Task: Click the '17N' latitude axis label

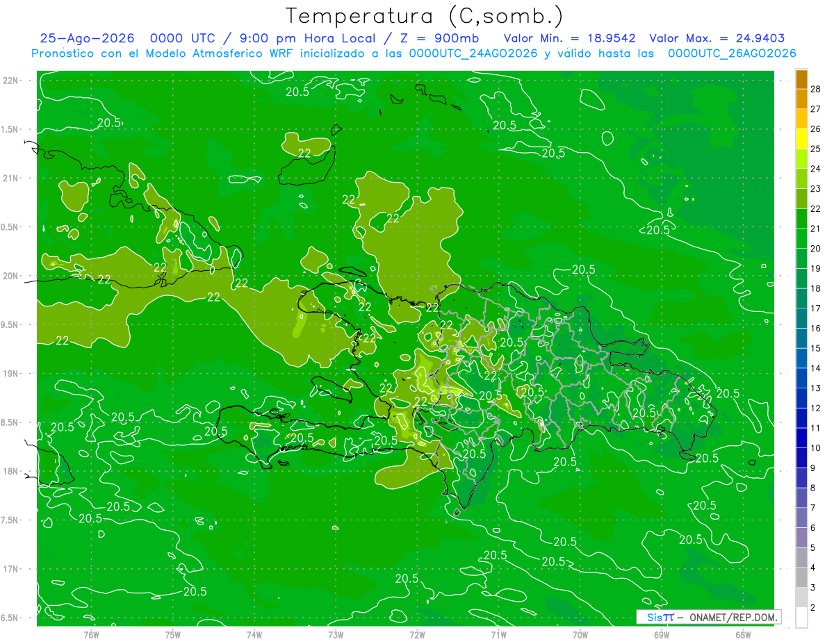Action: [x=10, y=569]
